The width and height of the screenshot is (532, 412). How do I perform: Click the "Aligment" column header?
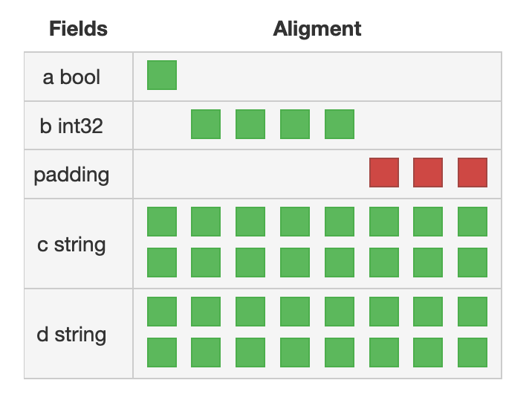pyautogui.click(x=317, y=29)
